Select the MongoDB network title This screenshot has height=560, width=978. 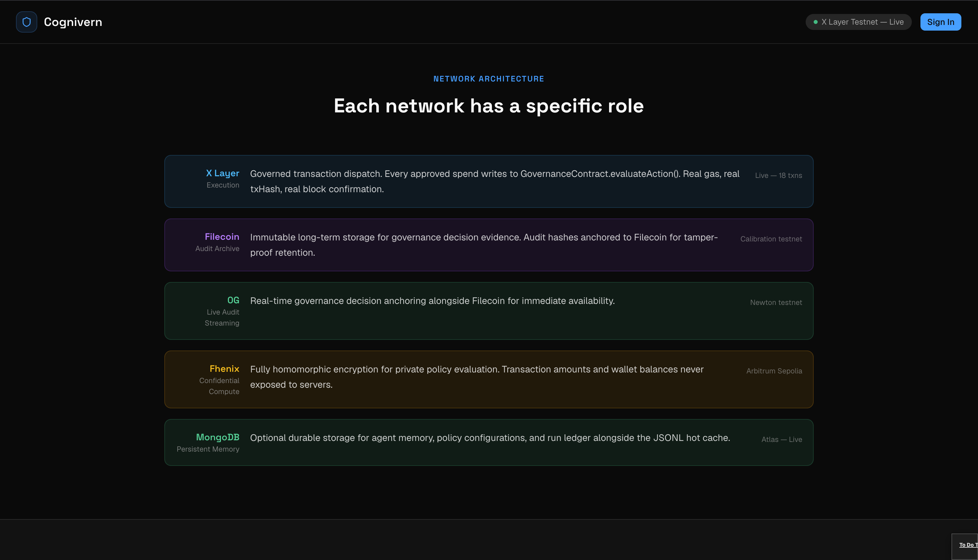coord(218,437)
